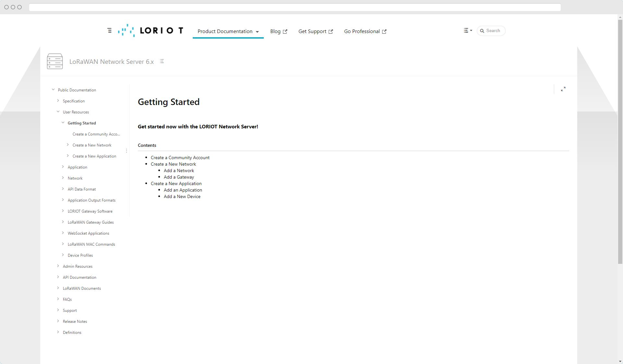Expand the Support tree node
This screenshot has width=623, height=364.
coord(58,310)
